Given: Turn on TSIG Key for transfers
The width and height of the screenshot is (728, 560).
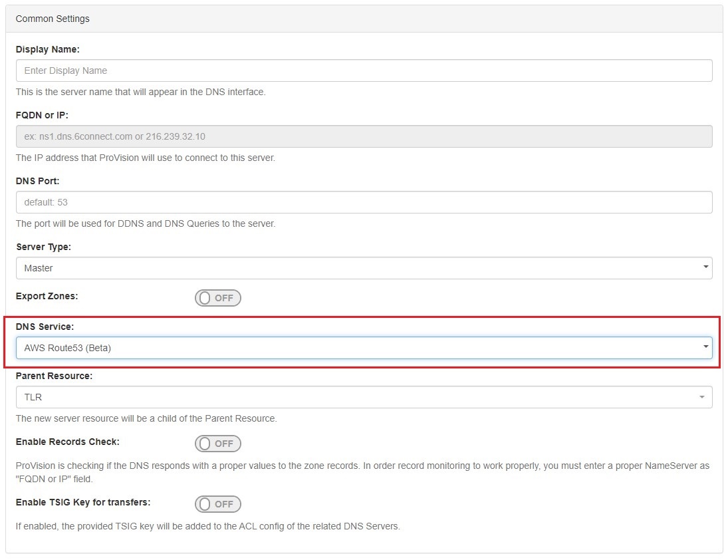Looking at the screenshot, I should 218,504.
